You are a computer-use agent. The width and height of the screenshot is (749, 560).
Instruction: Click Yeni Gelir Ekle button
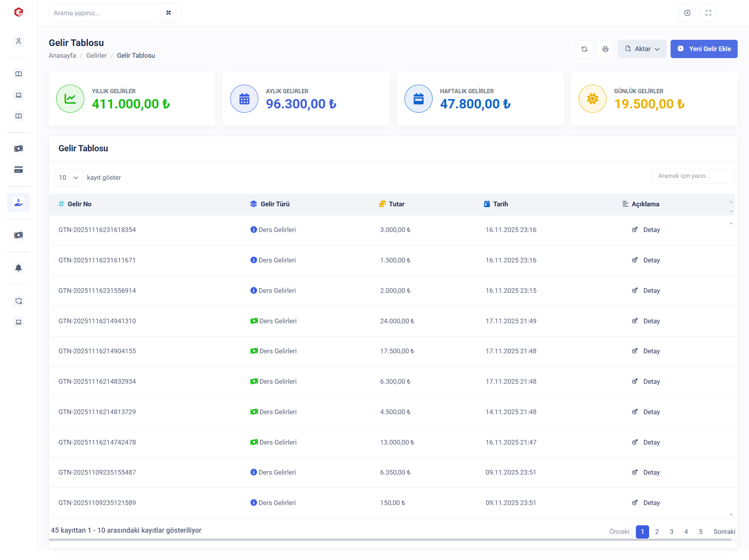pos(703,49)
